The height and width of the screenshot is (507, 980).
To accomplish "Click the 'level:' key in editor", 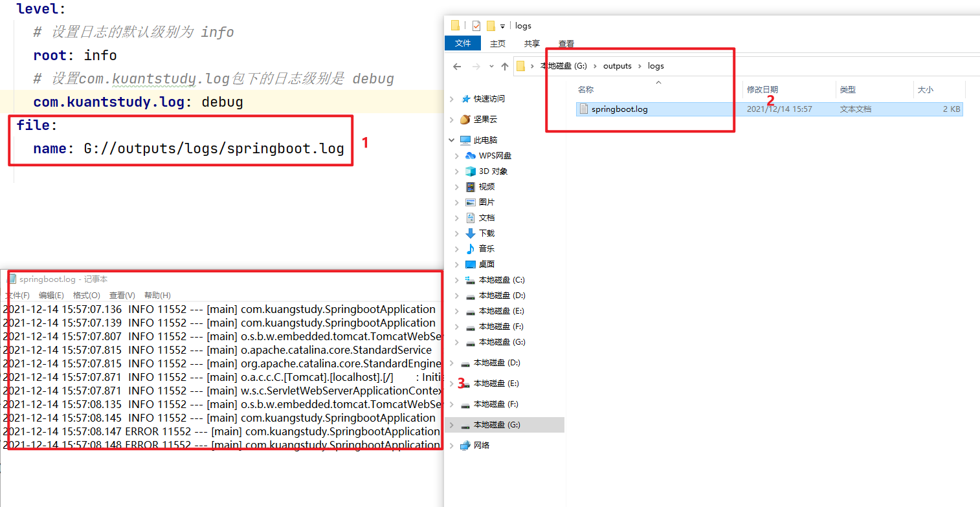I will pyautogui.click(x=41, y=9).
